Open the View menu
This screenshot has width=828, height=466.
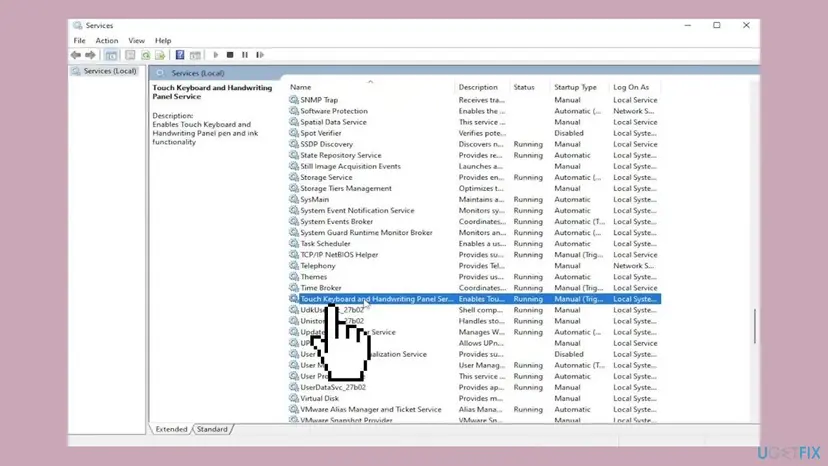[136, 41]
